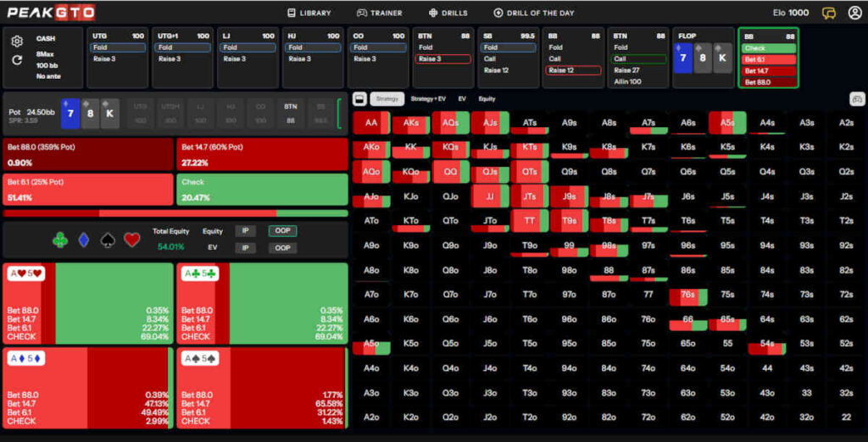This screenshot has width=868, height=442.
Task: Click the card view icon left of Strategy tab
Action: [359, 99]
